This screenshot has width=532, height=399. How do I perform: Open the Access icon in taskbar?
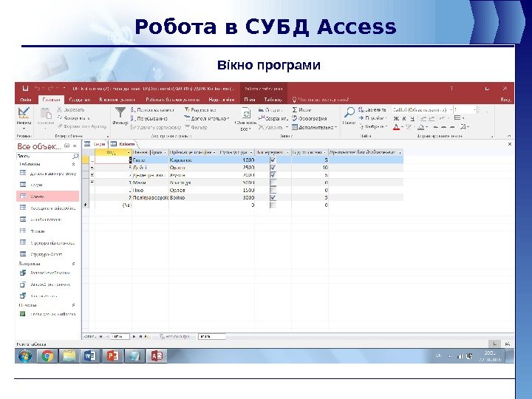157,356
